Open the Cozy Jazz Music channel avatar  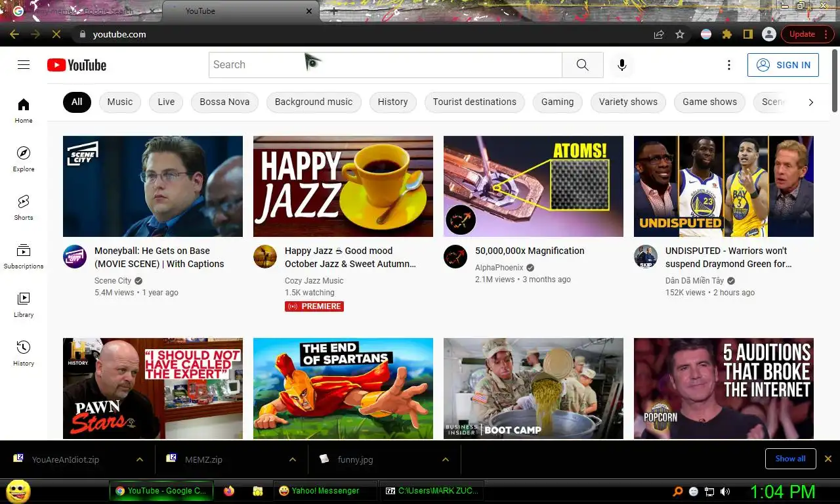pos(265,257)
